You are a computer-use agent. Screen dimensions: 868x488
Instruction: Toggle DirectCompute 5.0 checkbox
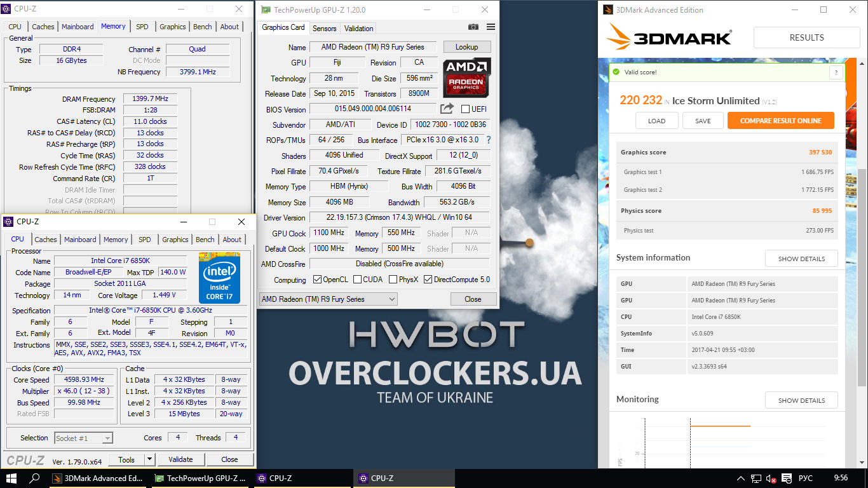pyautogui.click(x=428, y=280)
